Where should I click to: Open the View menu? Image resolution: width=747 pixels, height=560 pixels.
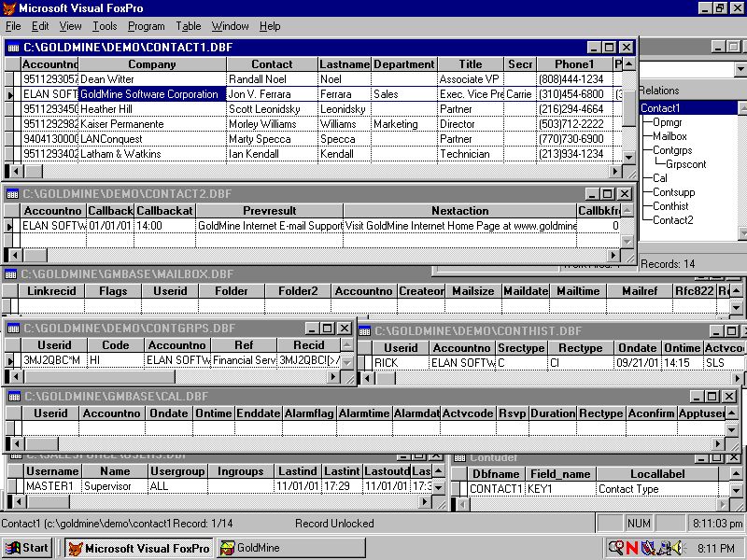(71, 26)
